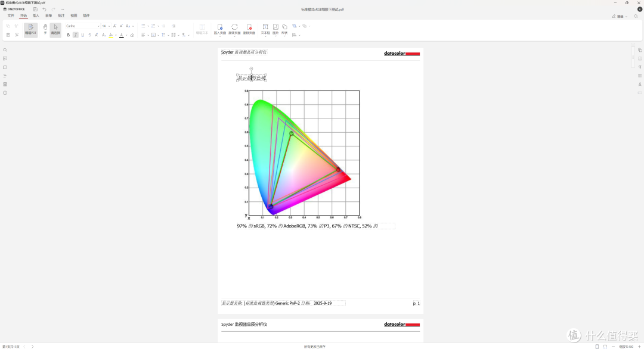Open highlight color dropdown arrow

point(116,35)
